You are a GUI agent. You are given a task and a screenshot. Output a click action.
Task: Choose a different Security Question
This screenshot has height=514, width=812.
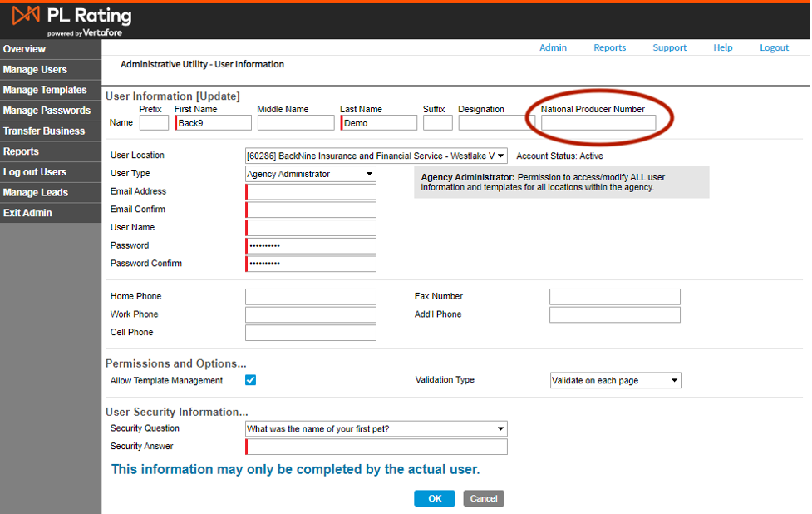(376, 429)
